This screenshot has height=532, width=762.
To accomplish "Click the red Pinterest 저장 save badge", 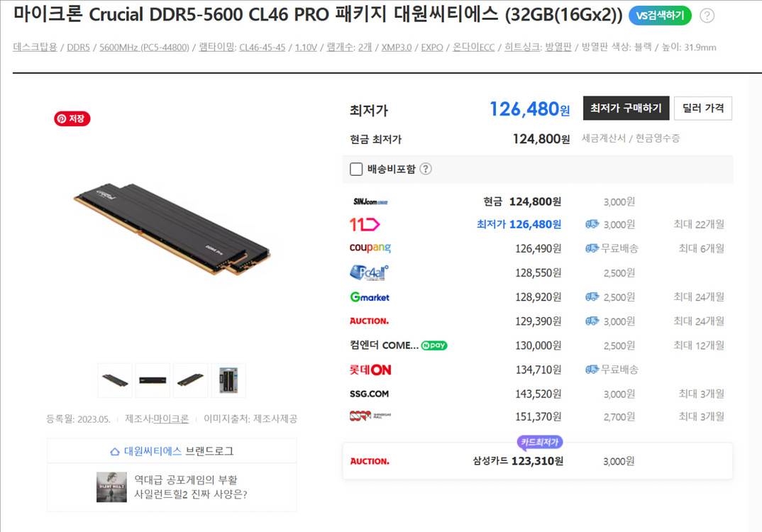I will click(72, 118).
